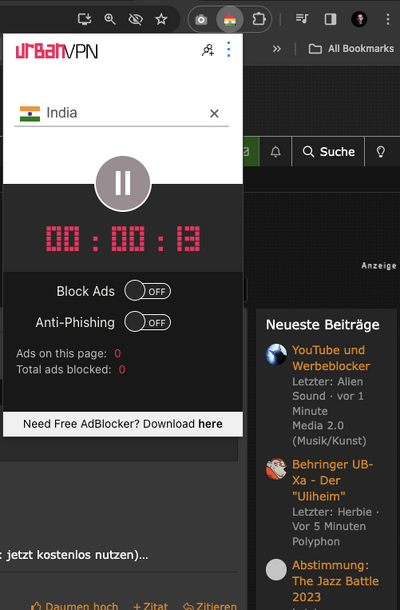Open the Chrome three-dot menu
The width and height of the screenshot is (400, 610).
pos(388,19)
